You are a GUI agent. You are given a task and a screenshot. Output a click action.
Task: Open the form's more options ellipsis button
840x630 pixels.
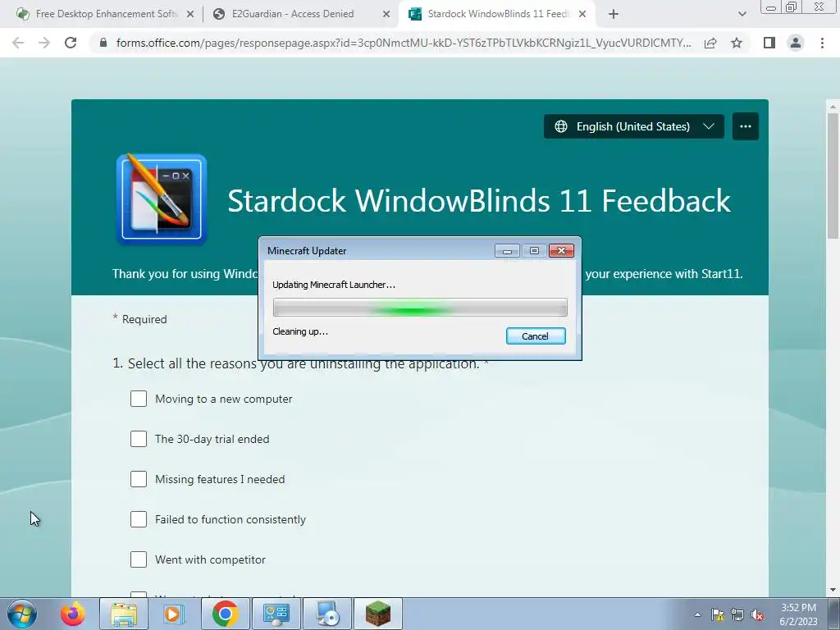coord(745,126)
